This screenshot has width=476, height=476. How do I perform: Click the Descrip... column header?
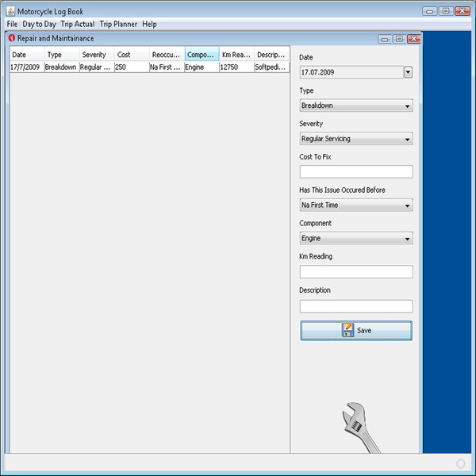coord(271,55)
